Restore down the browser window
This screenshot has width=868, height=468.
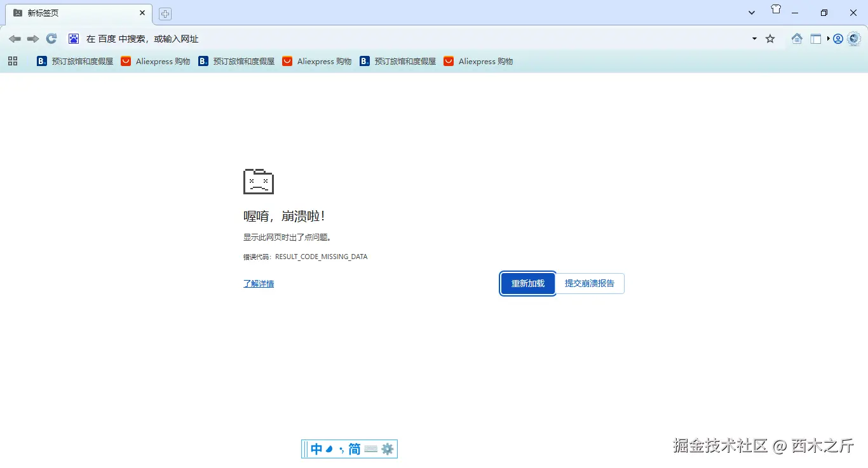pos(824,13)
